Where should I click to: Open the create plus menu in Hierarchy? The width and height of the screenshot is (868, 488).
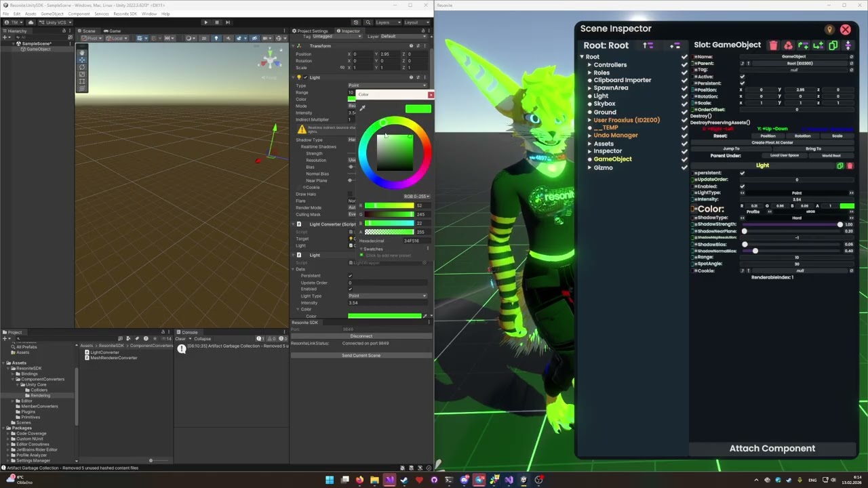coord(7,38)
